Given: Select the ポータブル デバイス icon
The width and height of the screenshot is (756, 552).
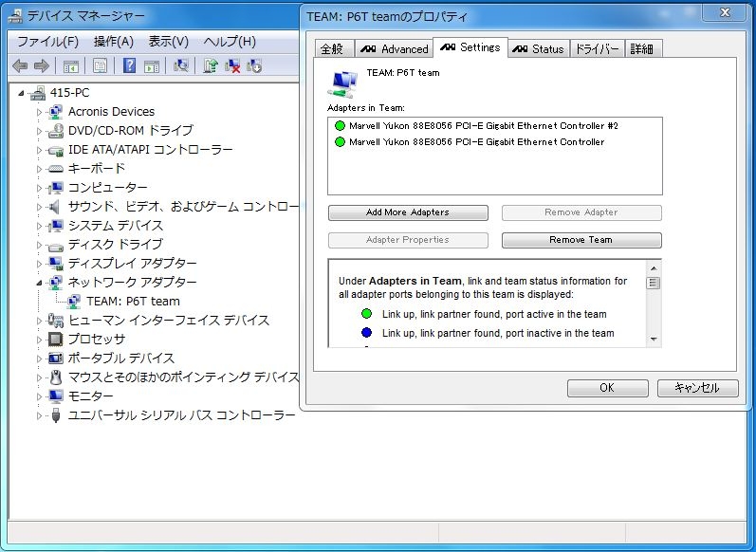Looking at the screenshot, I should pyautogui.click(x=56, y=359).
